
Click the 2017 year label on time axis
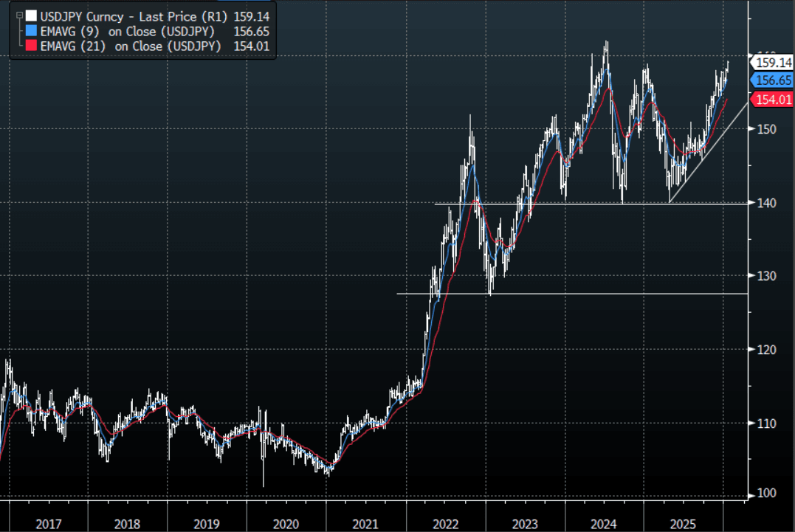point(49,524)
